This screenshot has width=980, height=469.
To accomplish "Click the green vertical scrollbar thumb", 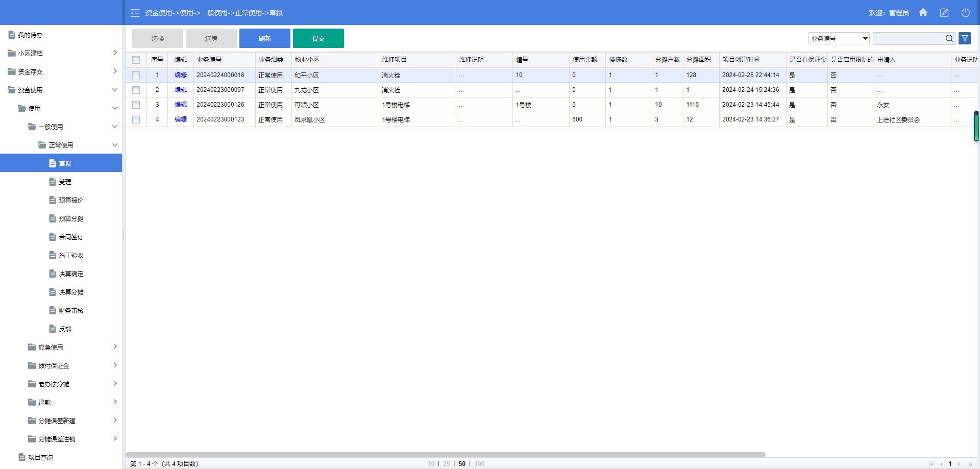I will point(976,126).
